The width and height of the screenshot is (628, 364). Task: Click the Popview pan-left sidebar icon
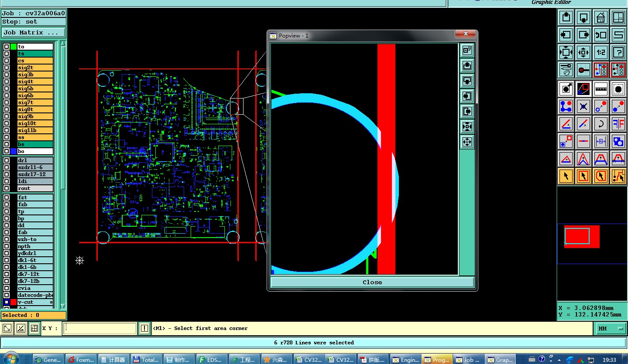pos(467,96)
